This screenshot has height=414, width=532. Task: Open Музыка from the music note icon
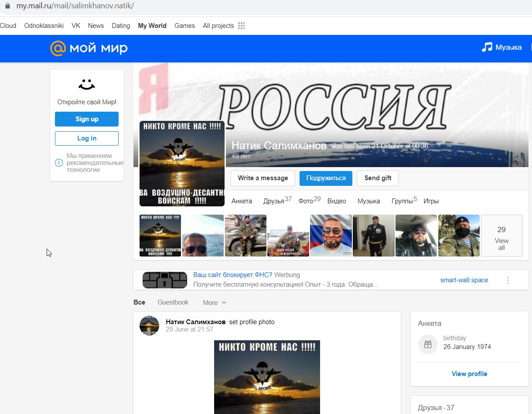[487, 48]
